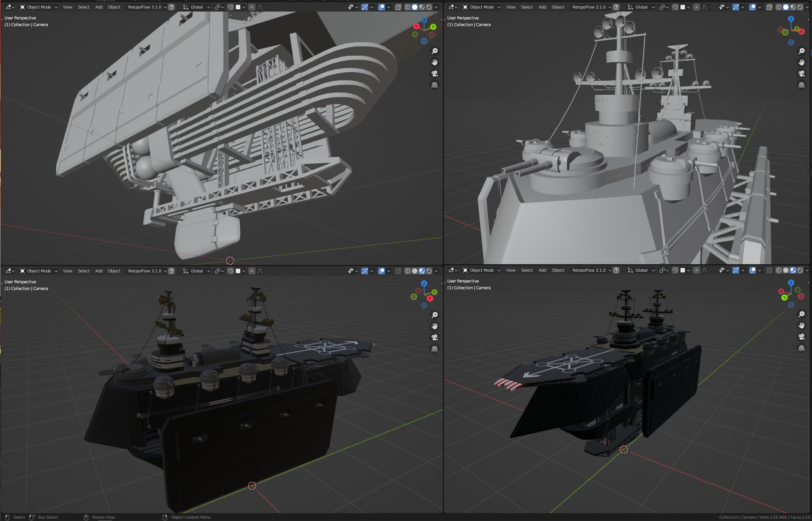Open the white color swatch in the header
Screen dimensions: 812x521
(239, 7)
